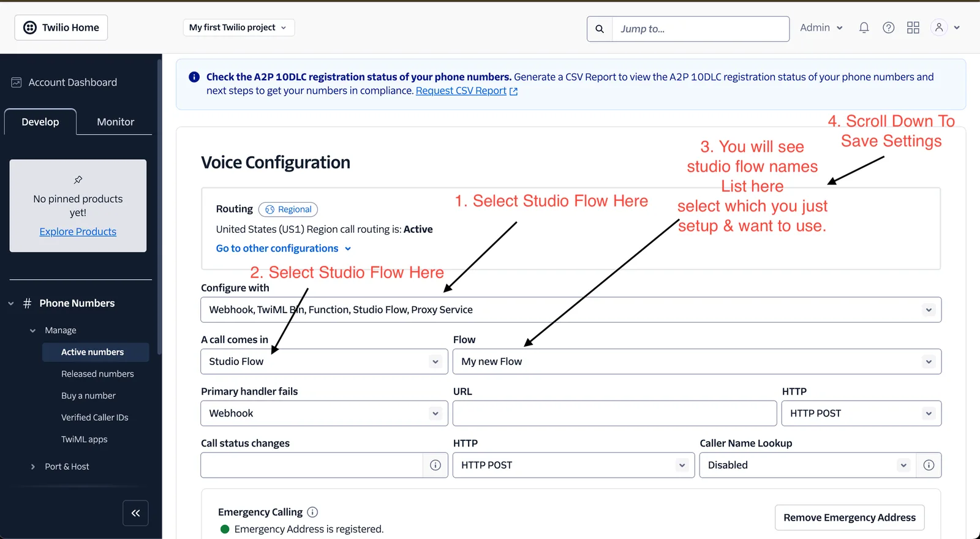
Task: Open the Admin dropdown menu
Action: (821, 28)
